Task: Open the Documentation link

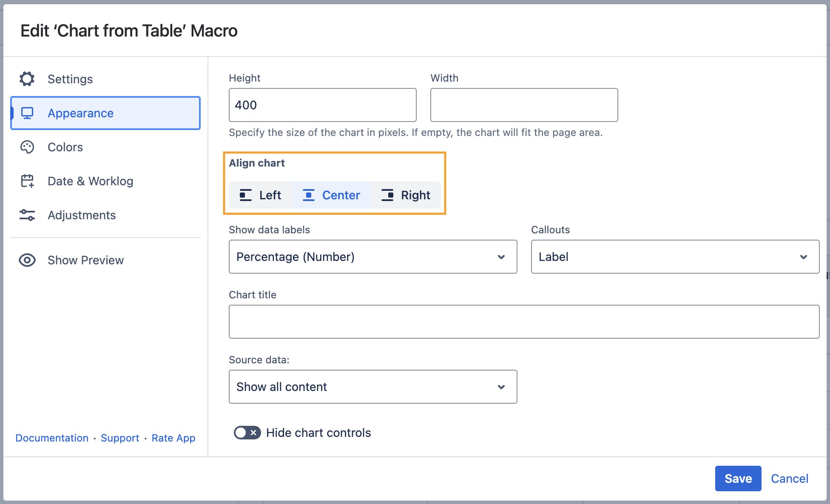Action: [52, 438]
